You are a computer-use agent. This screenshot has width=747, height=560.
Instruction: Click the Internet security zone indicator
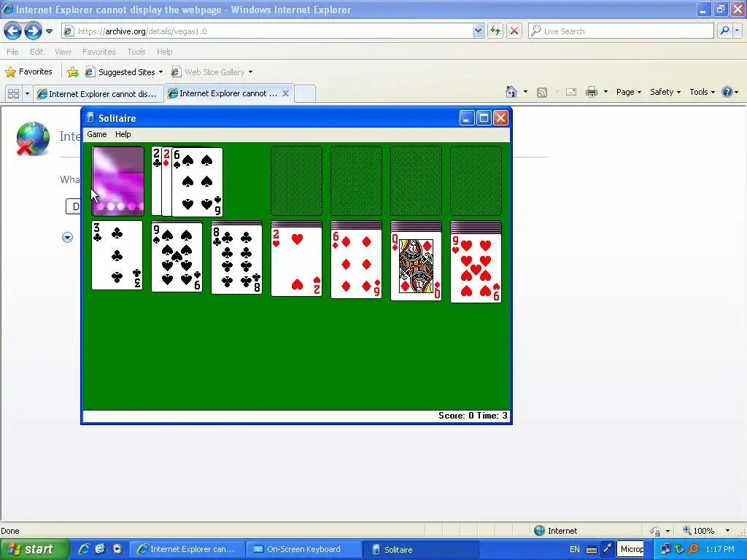pos(555,531)
